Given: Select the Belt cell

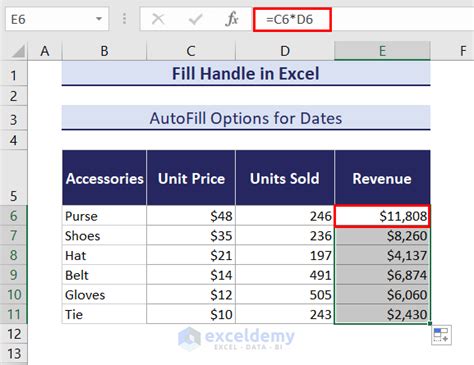Looking at the screenshot, I should [x=104, y=275].
